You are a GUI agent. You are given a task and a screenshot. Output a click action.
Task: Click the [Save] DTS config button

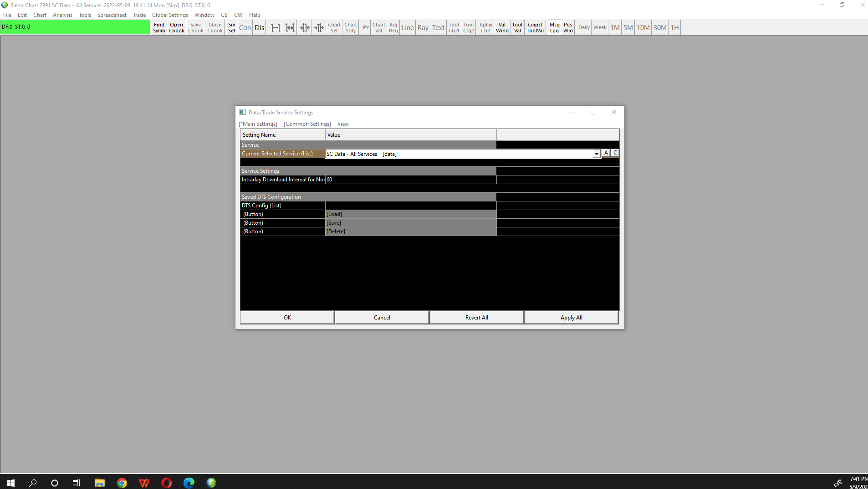pos(411,223)
